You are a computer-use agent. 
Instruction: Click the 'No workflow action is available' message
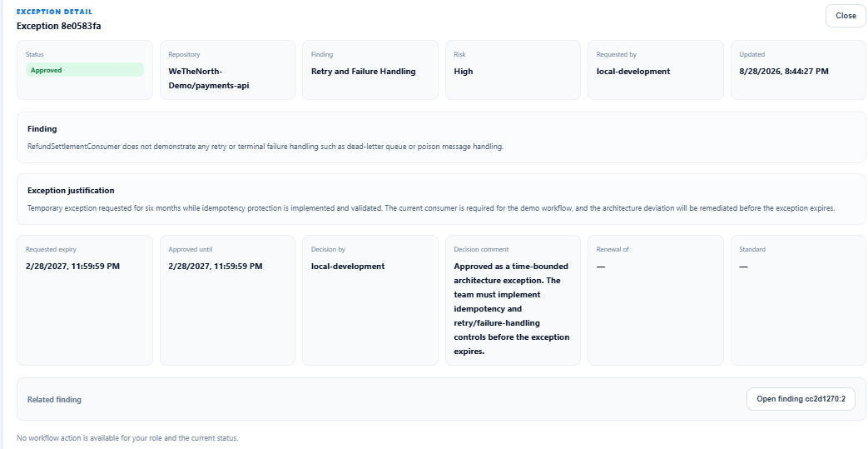127,438
